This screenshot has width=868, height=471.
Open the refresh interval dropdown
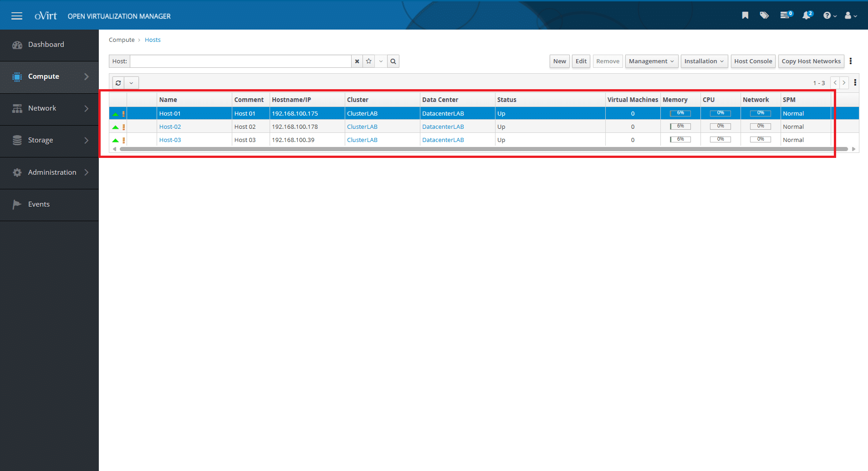pyautogui.click(x=131, y=83)
